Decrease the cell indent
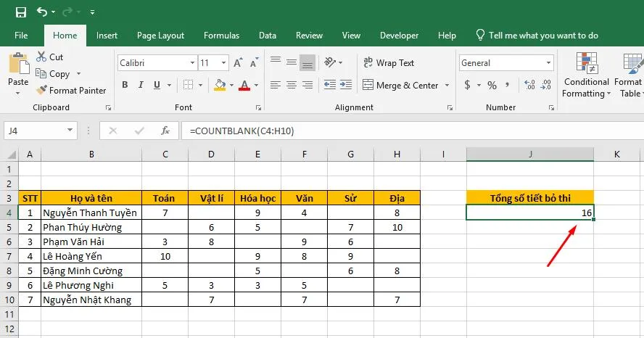Viewport: 644px width, 338px height. [x=330, y=85]
